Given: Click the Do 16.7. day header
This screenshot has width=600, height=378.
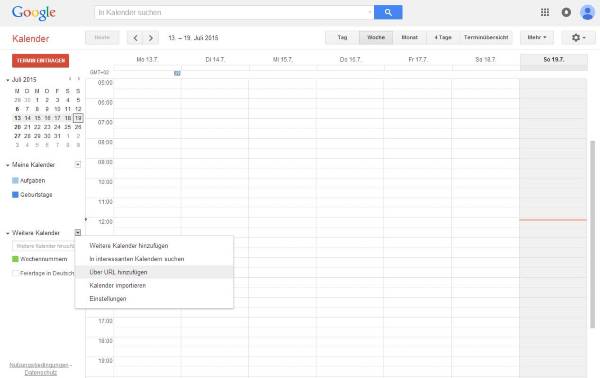Looking at the screenshot, I should pos(350,60).
